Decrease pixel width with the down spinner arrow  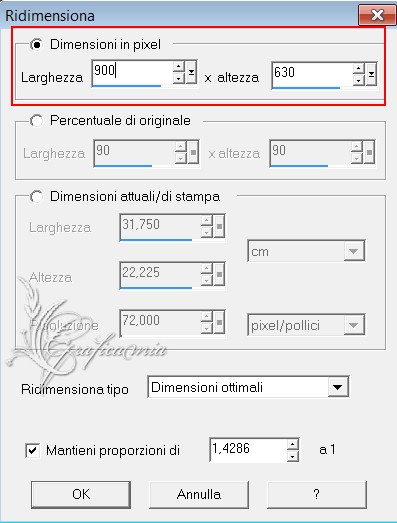pos(178,78)
